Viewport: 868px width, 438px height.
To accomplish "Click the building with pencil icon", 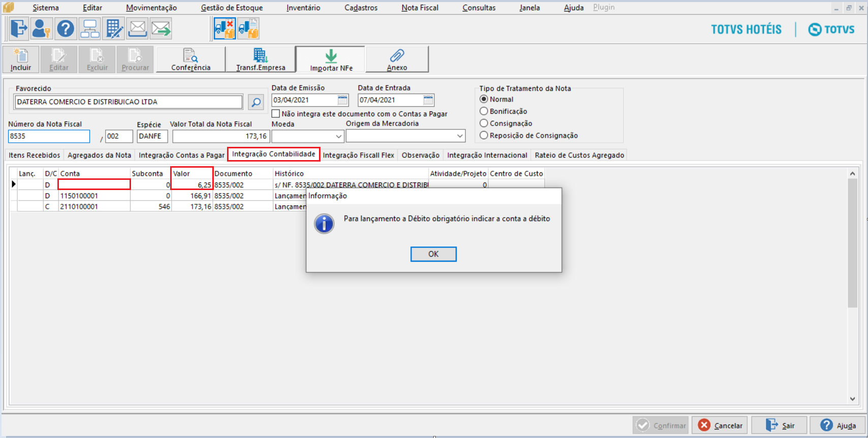I will 114,28.
